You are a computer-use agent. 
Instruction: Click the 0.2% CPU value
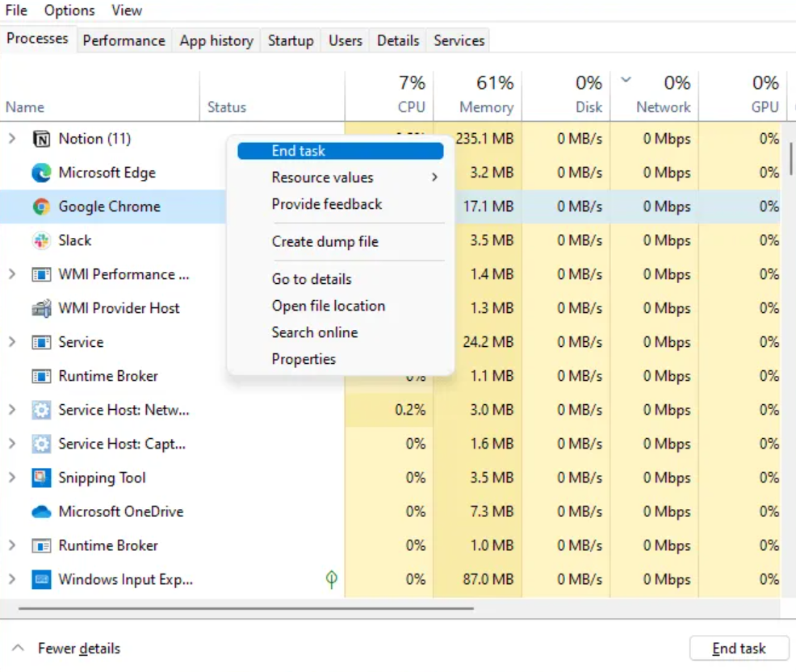(x=410, y=410)
